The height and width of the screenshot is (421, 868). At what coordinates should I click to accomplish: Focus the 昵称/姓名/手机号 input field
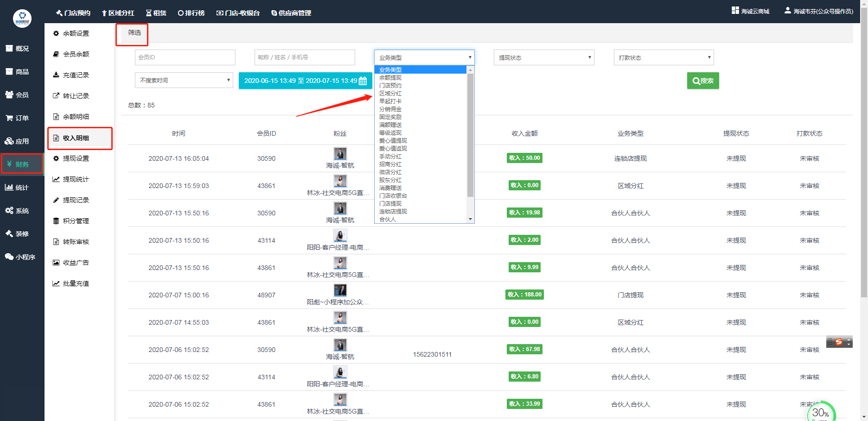(x=305, y=57)
